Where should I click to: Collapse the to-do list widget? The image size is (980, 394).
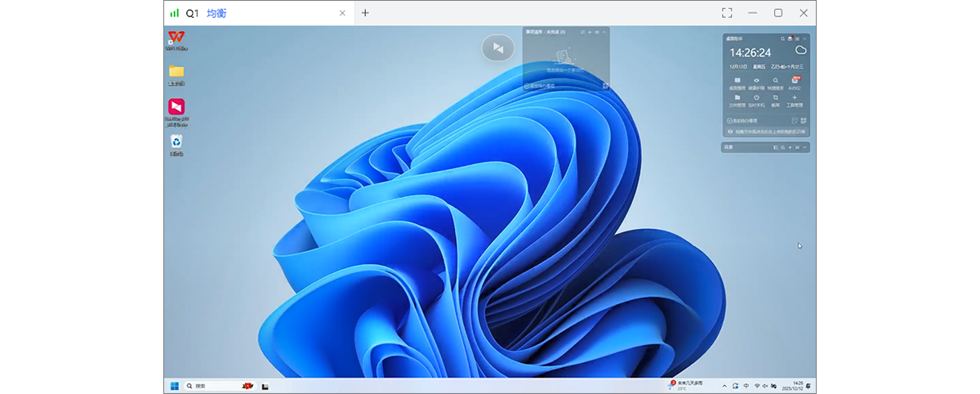pos(604,32)
